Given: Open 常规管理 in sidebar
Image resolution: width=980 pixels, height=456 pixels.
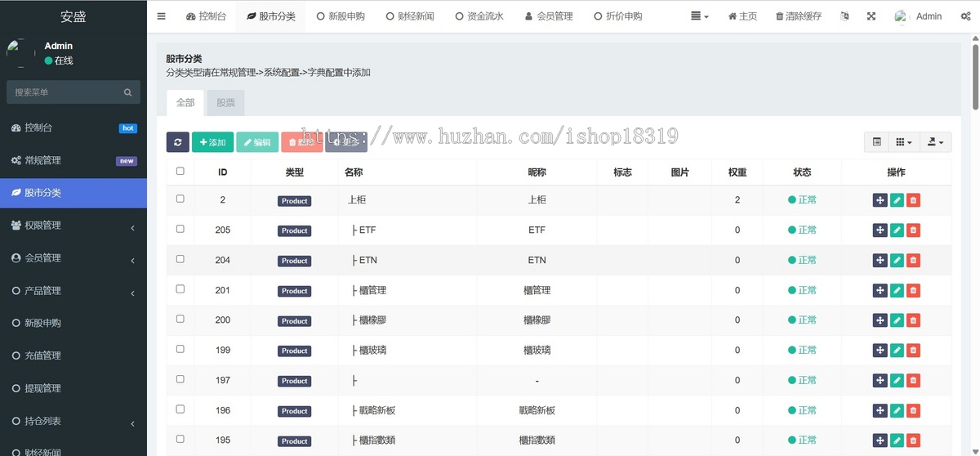Looking at the screenshot, I should (73, 161).
